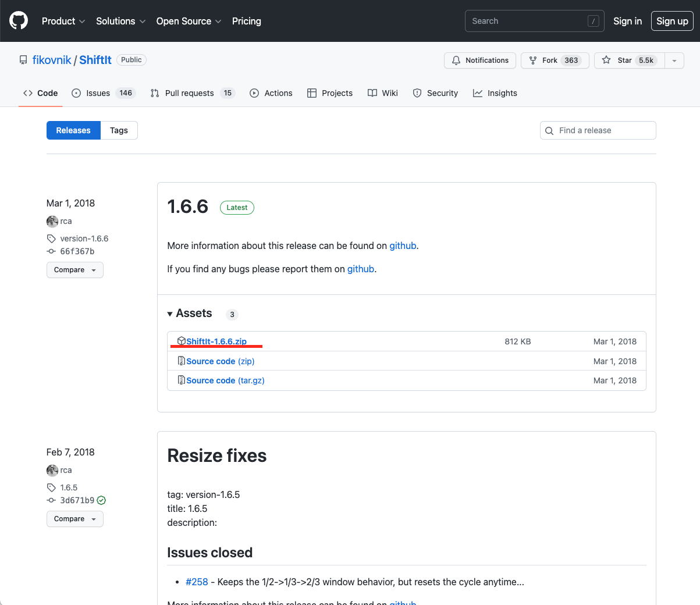Select the Tags tab
Image resolution: width=700 pixels, height=605 pixels.
[x=119, y=130]
